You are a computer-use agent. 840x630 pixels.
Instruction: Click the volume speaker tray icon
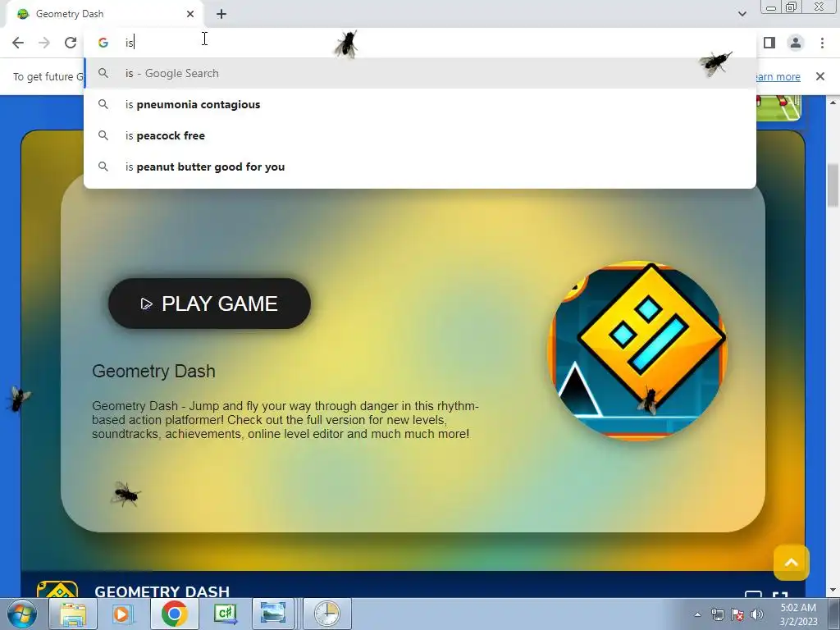click(757, 614)
